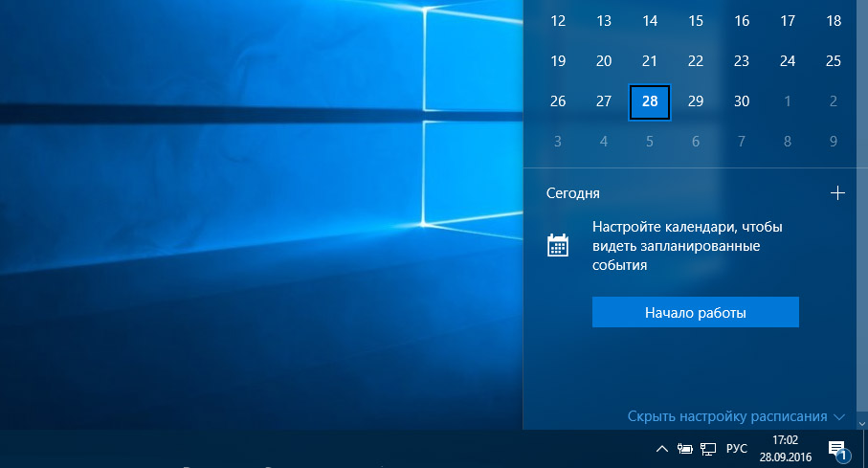Switch РУС input language indicator

click(736, 449)
